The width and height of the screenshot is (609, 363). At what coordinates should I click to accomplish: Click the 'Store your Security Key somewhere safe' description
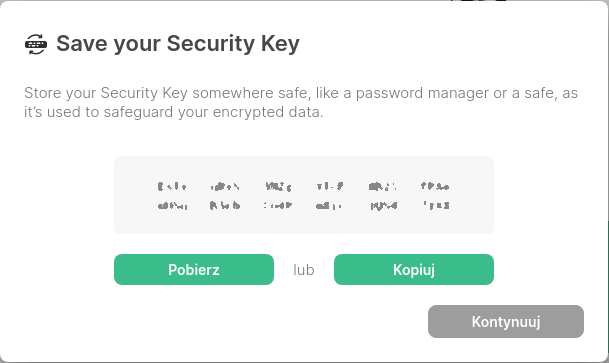tap(301, 102)
